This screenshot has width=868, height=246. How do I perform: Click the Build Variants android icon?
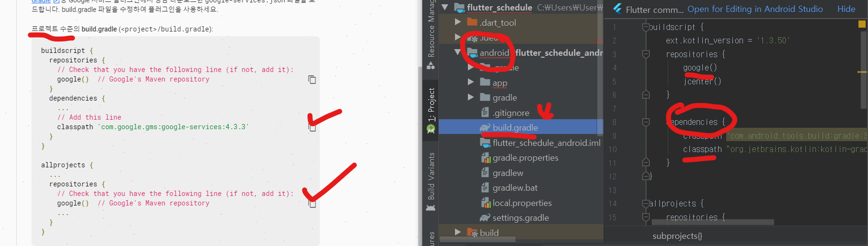[431, 208]
